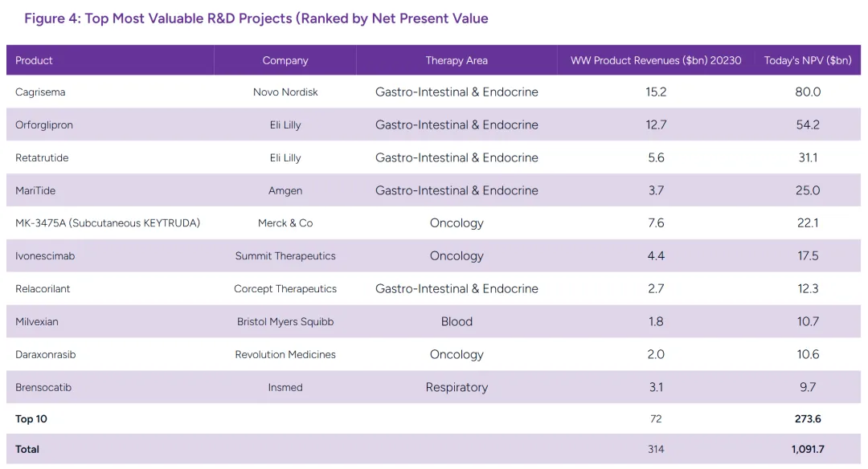Viewport: 868px width, 469px height.
Task: Click the WW Product Revenues column header
Action: (x=656, y=60)
